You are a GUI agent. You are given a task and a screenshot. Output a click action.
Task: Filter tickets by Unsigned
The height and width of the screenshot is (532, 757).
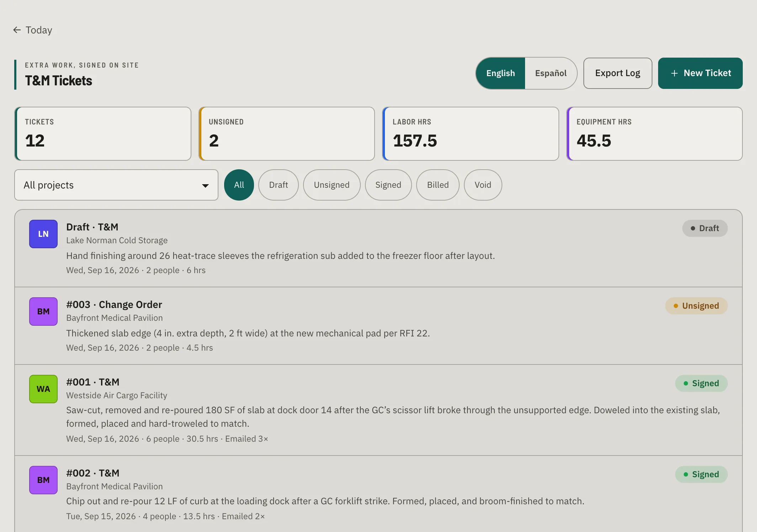coord(332,185)
